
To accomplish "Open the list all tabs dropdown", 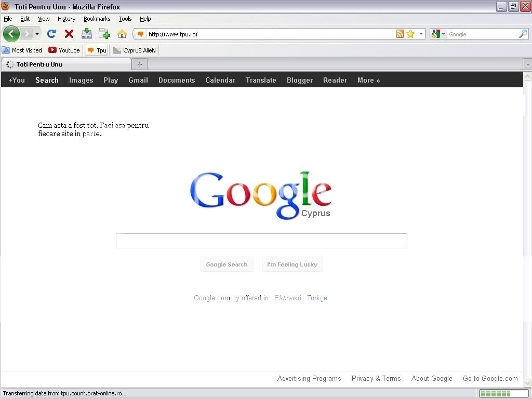I will [x=528, y=64].
